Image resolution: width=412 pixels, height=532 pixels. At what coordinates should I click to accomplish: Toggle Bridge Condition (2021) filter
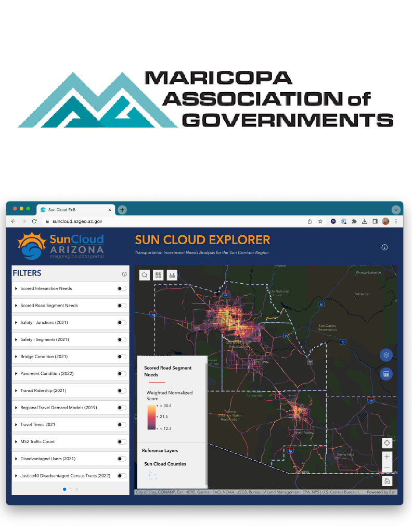(122, 357)
